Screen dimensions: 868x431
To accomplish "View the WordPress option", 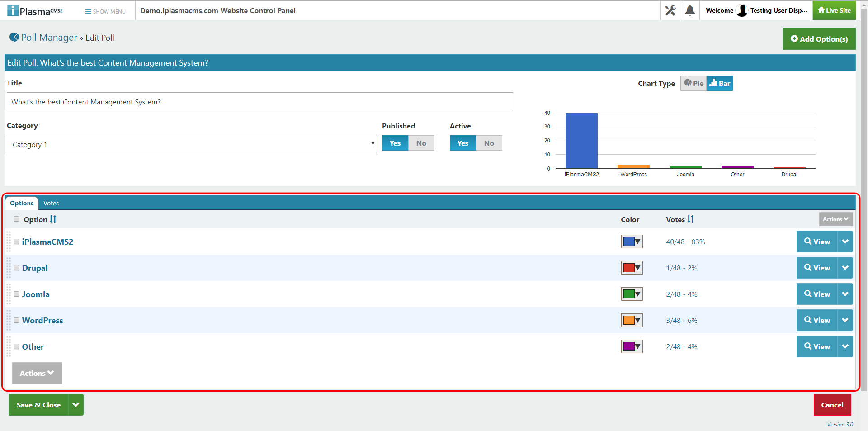I will 817,320.
